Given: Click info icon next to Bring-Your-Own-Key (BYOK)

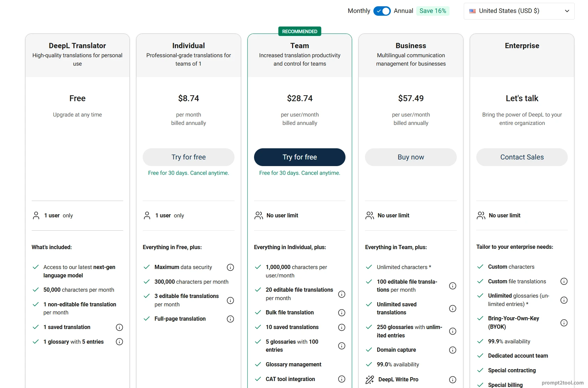Looking at the screenshot, I should (x=564, y=323).
